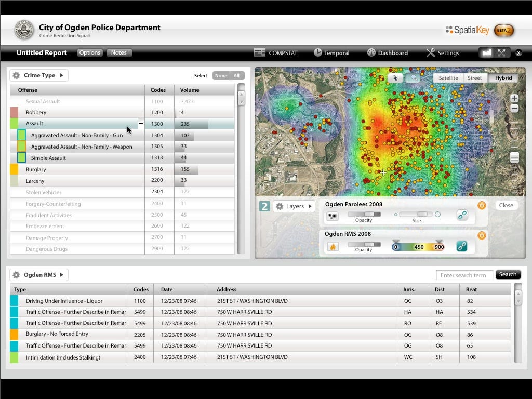The height and width of the screenshot is (399, 532).
Task: Click the link icon for Ogden Parolees 2008
Action: tap(462, 216)
